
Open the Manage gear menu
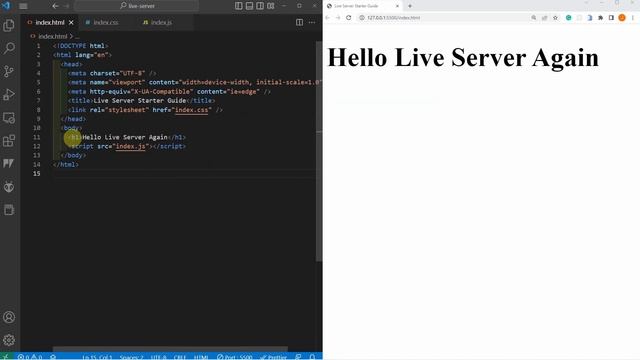coord(9,340)
